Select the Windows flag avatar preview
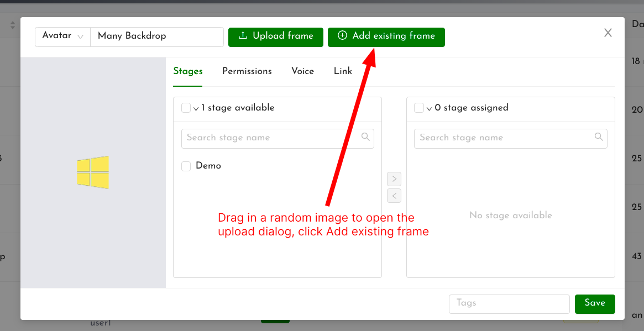 (92, 172)
